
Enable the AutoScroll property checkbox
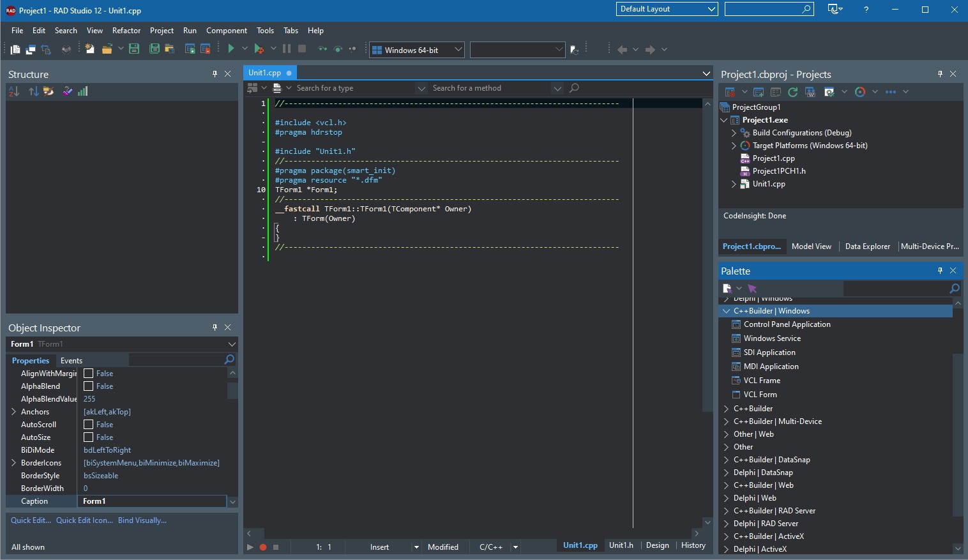coord(89,425)
